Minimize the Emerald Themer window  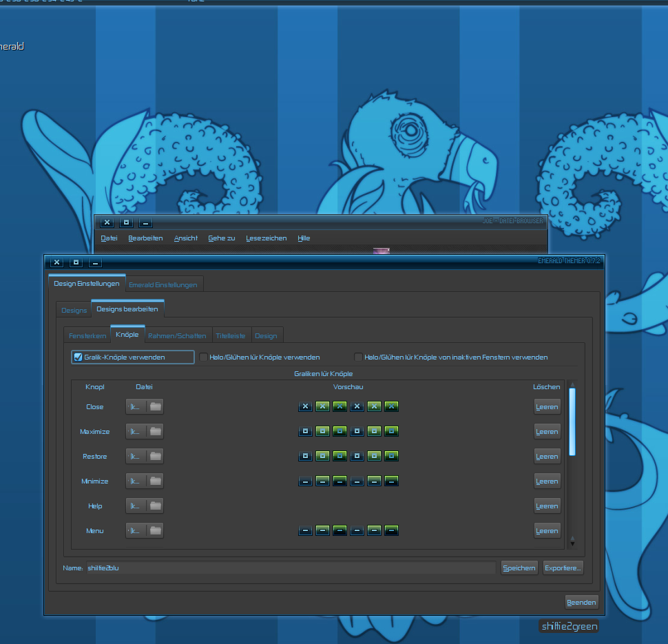[95, 262]
